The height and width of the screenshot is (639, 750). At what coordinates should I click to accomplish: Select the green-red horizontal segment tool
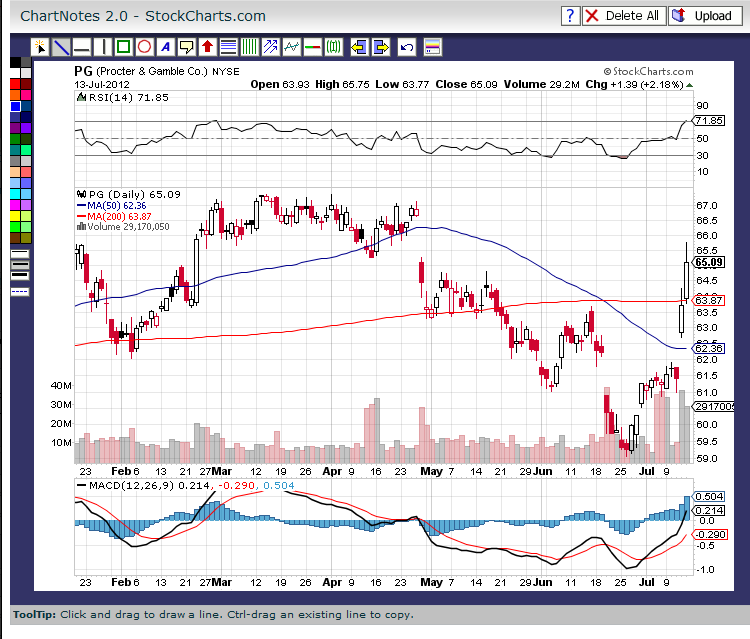click(x=312, y=47)
